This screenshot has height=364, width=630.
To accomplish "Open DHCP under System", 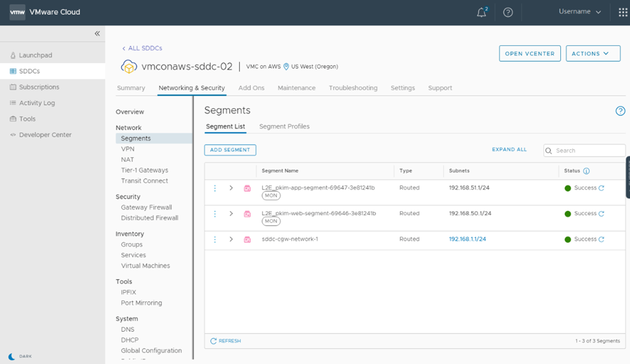I will pyautogui.click(x=130, y=340).
